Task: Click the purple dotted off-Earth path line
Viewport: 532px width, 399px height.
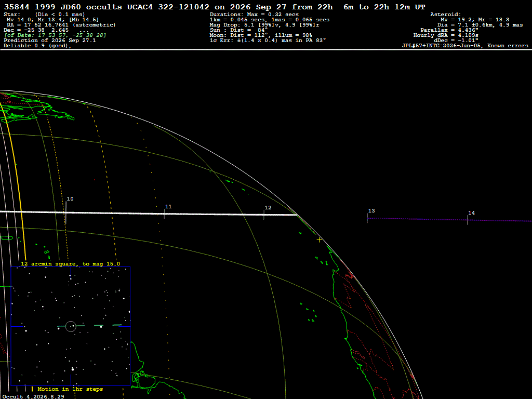Action: click(449, 220)
